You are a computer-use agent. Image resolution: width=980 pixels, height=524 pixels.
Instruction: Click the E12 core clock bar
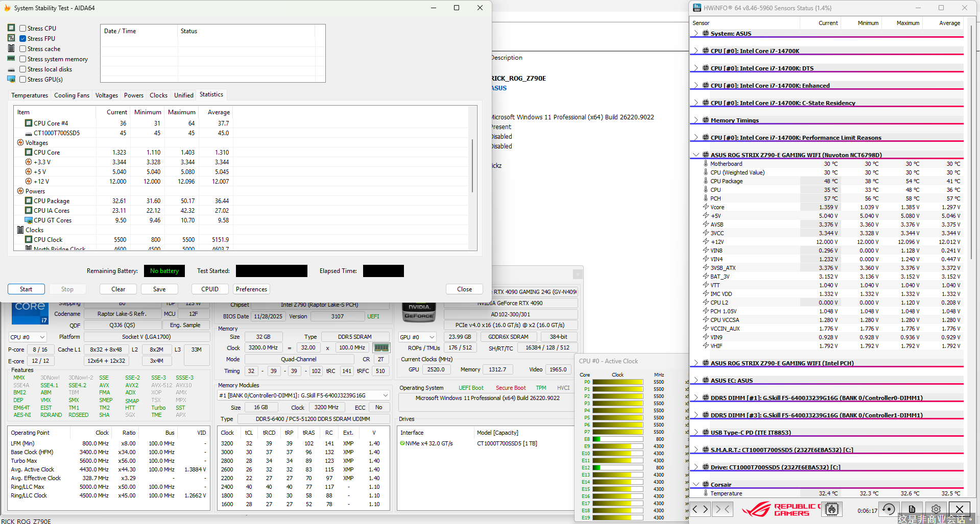pyautogui.click(x=617, y=467)
